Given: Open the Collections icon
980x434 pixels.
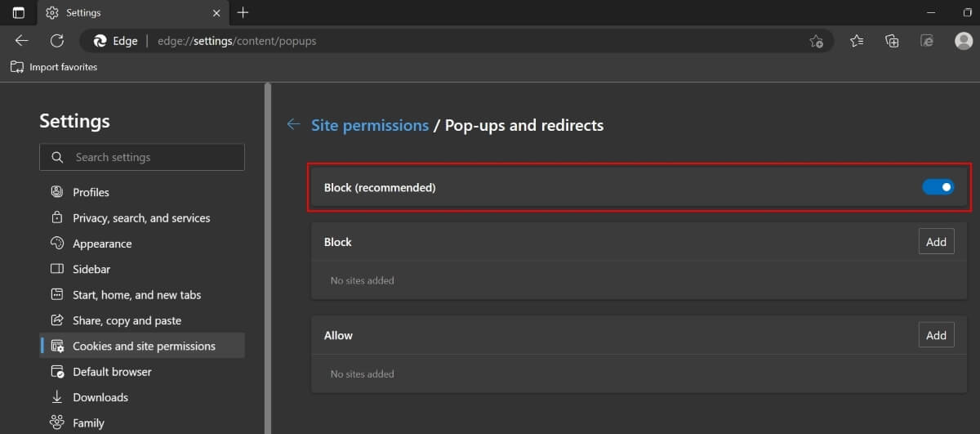Looking at the screenshot, I should click(x=892, y=41).
